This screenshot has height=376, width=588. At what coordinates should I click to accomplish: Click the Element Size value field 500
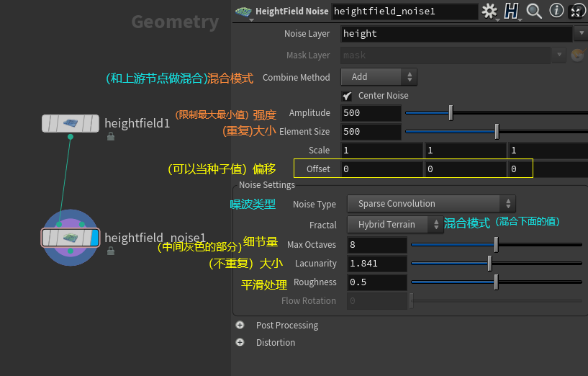point(371,132)
